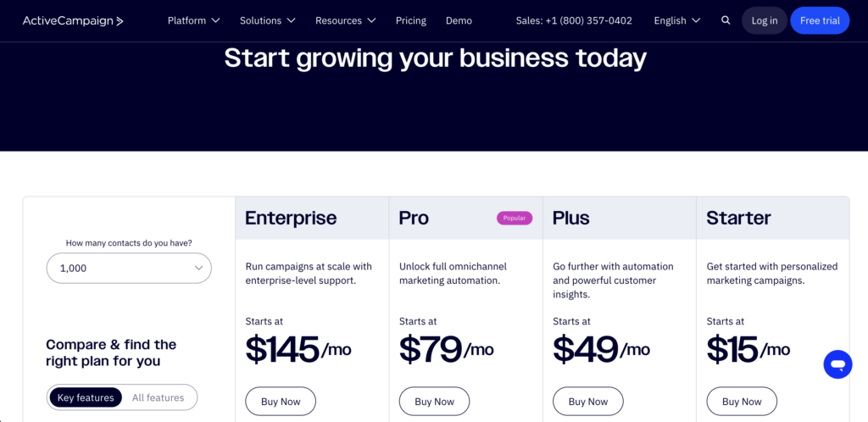
Task: Expand the Platform menu
Action: (193, 20)
